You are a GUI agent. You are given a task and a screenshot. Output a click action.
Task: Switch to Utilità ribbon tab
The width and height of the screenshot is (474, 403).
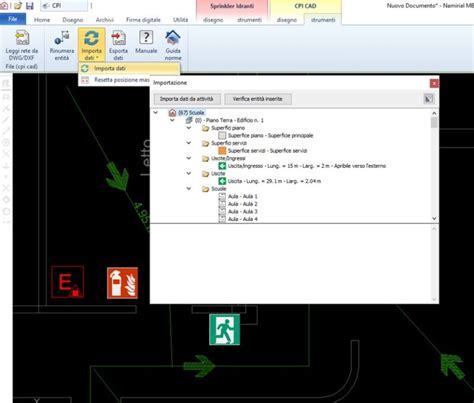pos(180,20)
